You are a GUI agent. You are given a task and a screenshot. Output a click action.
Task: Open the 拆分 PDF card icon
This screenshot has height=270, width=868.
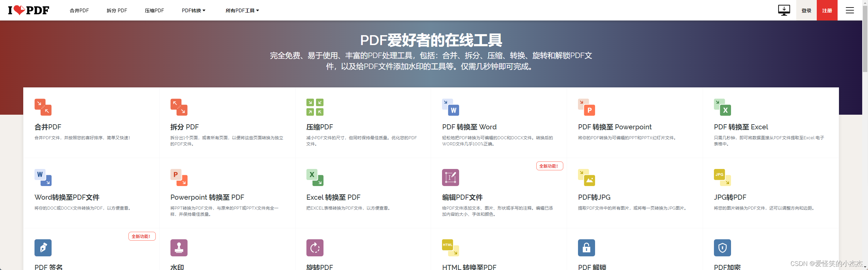179,107
